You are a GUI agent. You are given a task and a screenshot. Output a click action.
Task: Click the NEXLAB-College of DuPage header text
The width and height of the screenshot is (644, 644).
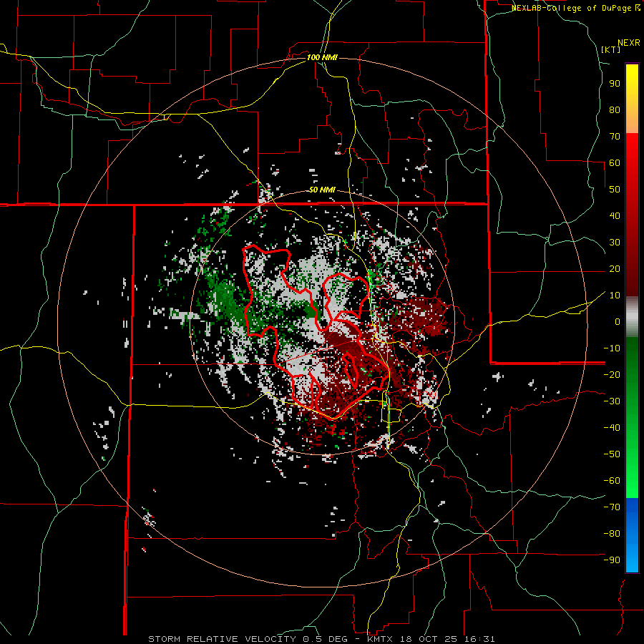[x=575, y=8]
